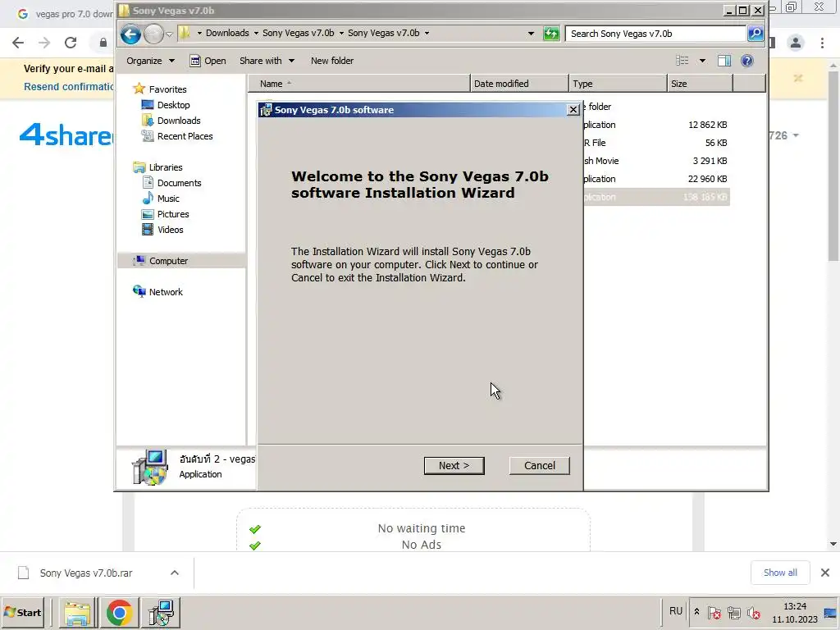Expand dropdown arrow after Downloads breadcrumb
Viewport: 840px width, 630px height.
[256, 33]
